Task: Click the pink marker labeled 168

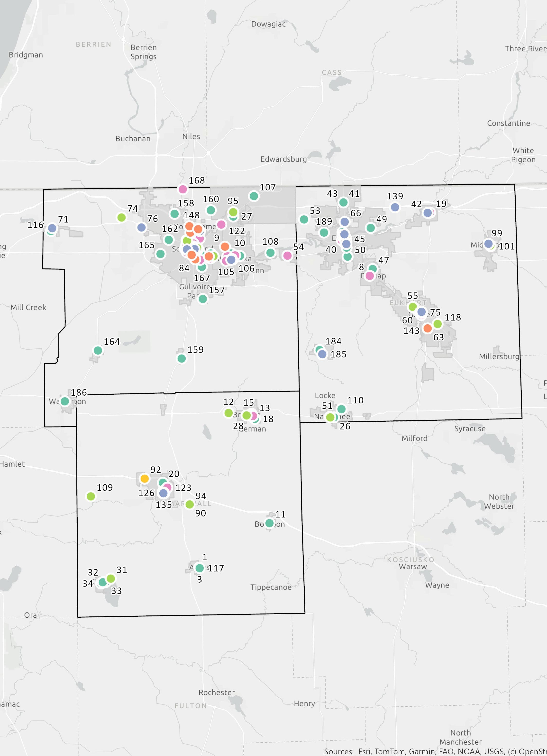Action: pos(183,189)
